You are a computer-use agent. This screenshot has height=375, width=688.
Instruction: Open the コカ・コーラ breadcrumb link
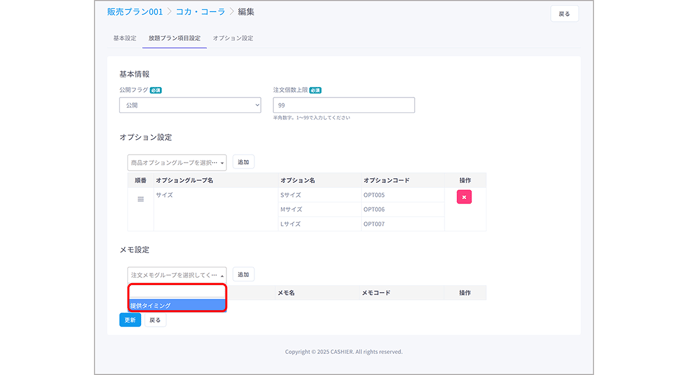coord(201,12)
